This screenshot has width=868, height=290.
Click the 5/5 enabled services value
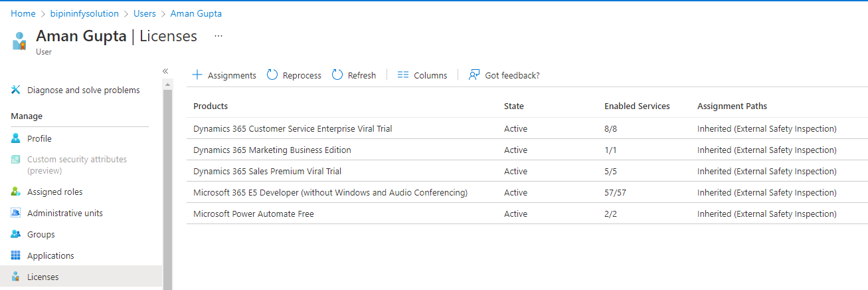(610, 171)
